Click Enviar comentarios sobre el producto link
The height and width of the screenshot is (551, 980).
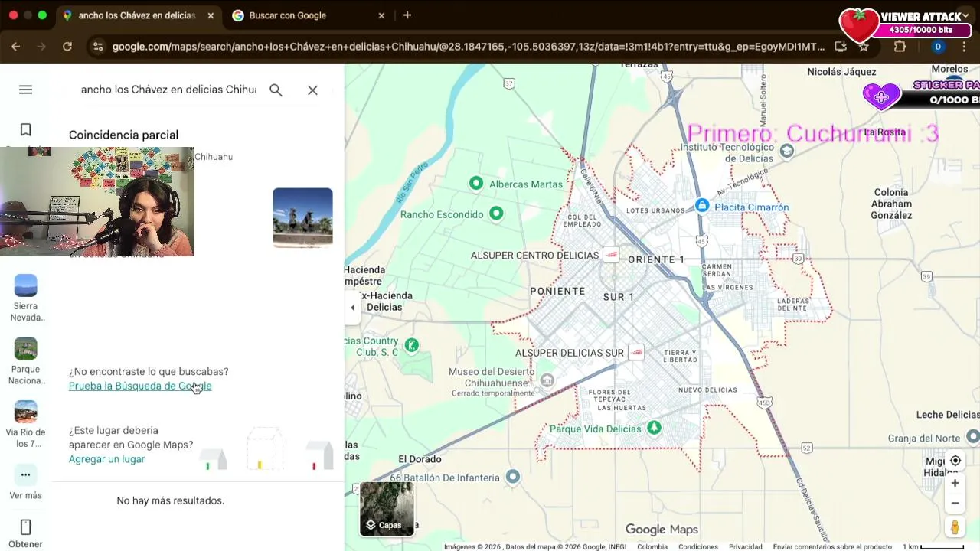pos(832,546)
